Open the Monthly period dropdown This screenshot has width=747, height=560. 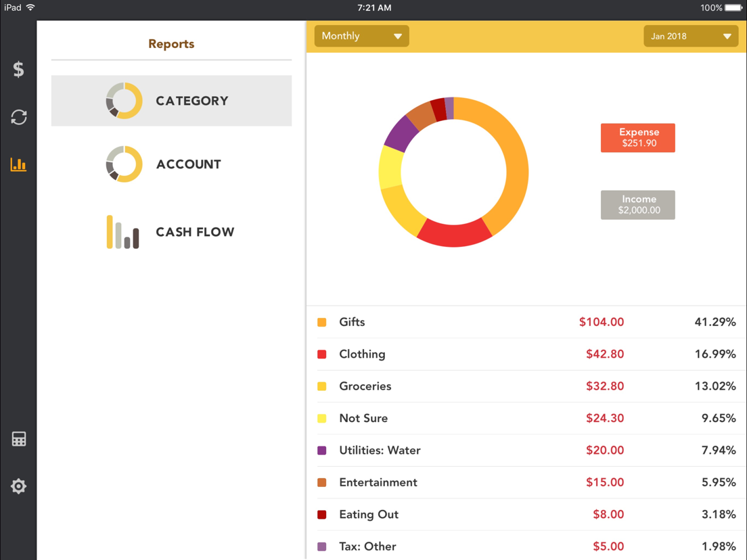361,36
